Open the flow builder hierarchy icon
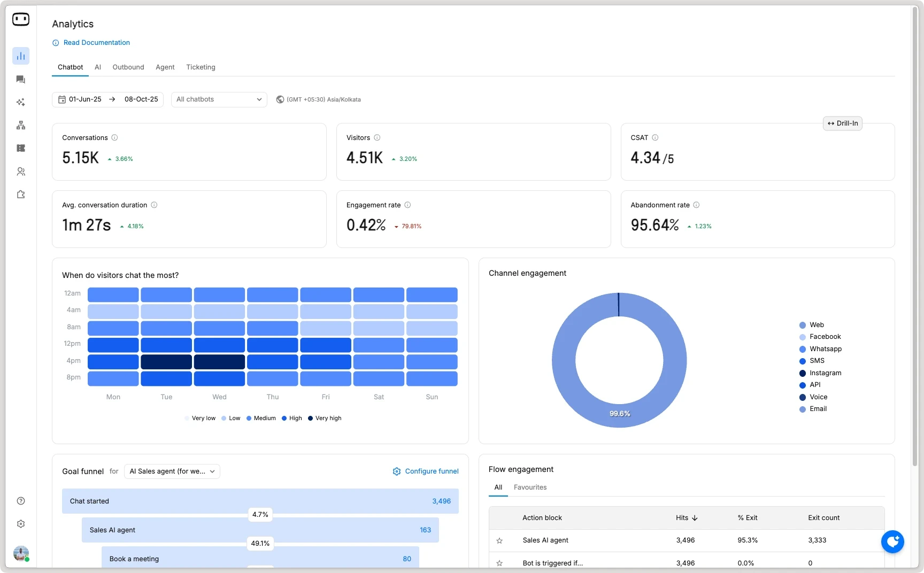The image size is (924, 573). [21, 125]
